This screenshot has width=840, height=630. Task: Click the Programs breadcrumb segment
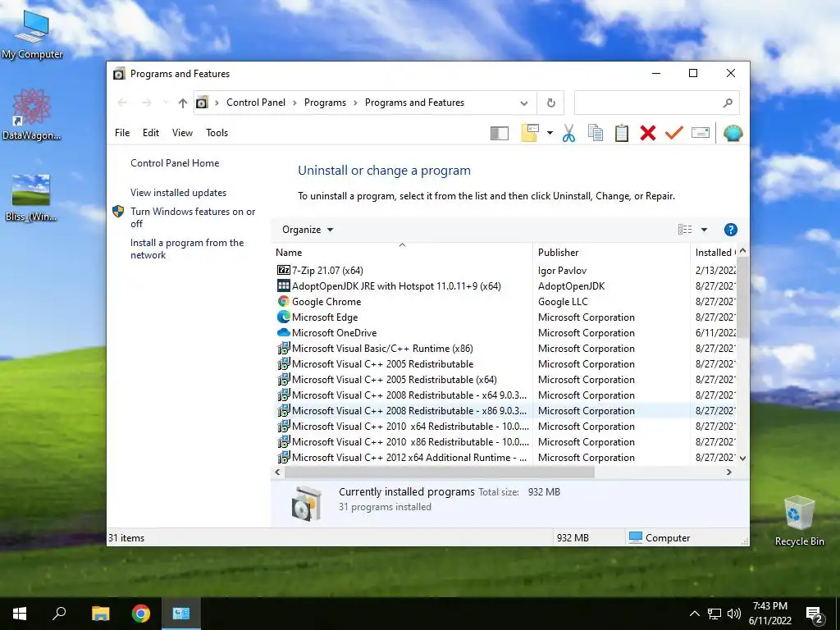(325, 103)
